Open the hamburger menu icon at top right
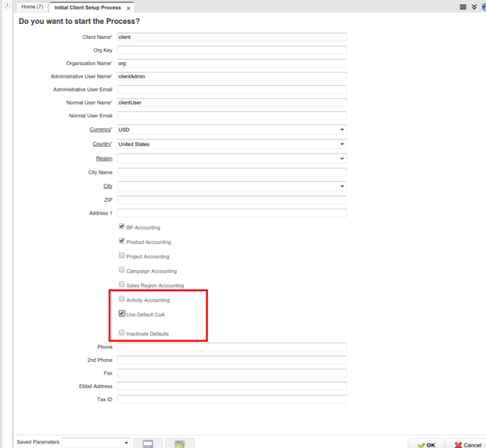This screenshot has width=486, height=448. coord(463,7)
